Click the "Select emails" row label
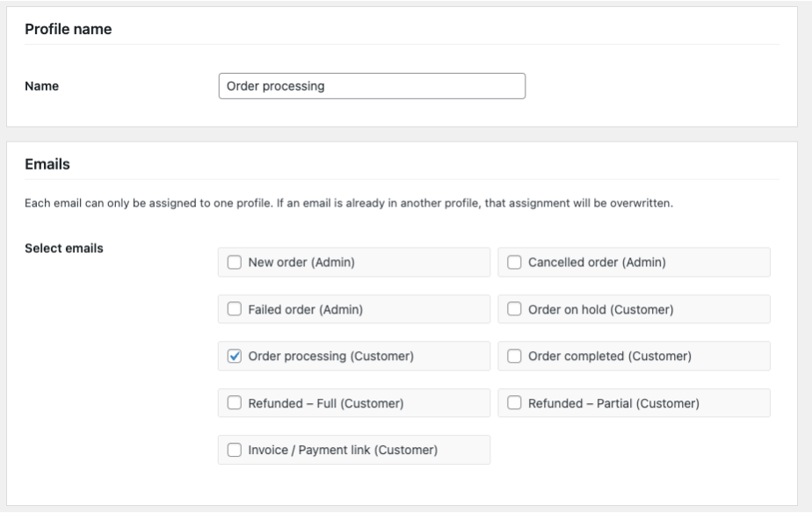 (63, 249)
